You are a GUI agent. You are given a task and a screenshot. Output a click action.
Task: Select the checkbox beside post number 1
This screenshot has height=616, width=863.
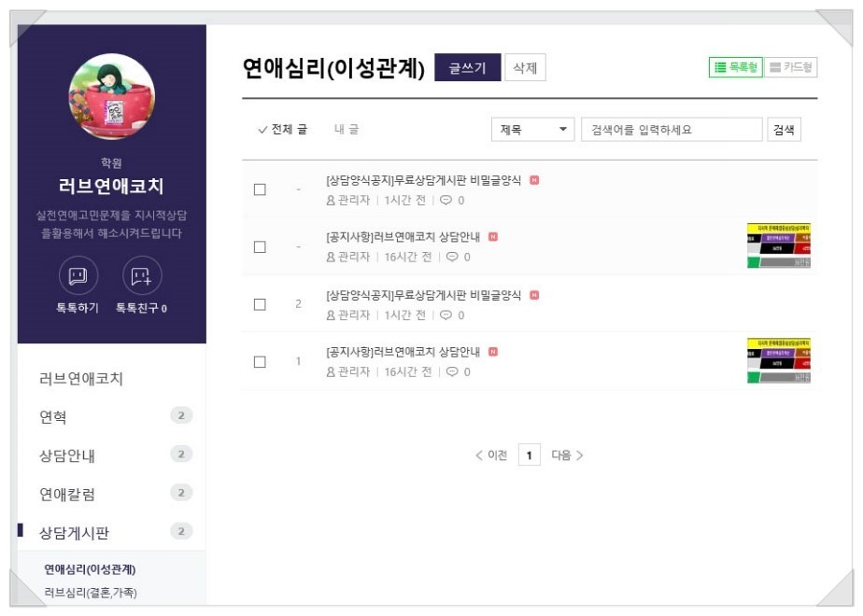(x=260, y=361)
